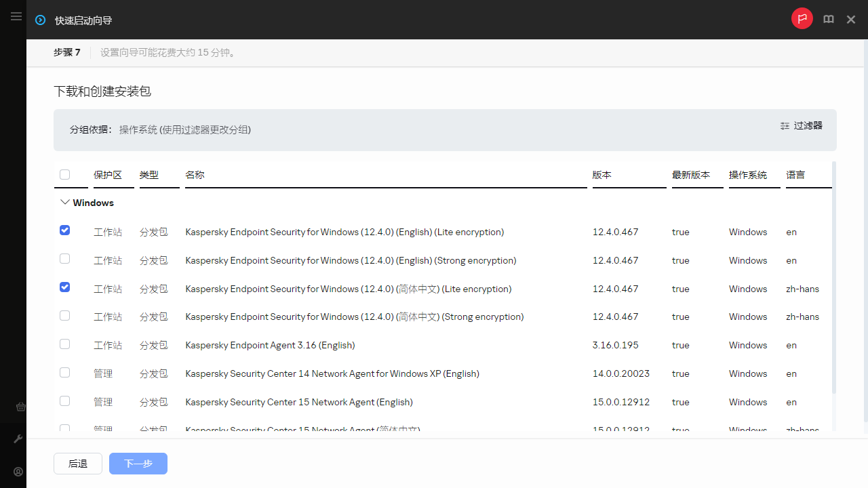Sort by the 保护区 column header
This screenshot has height=488, width=868.
click(108, 175)
